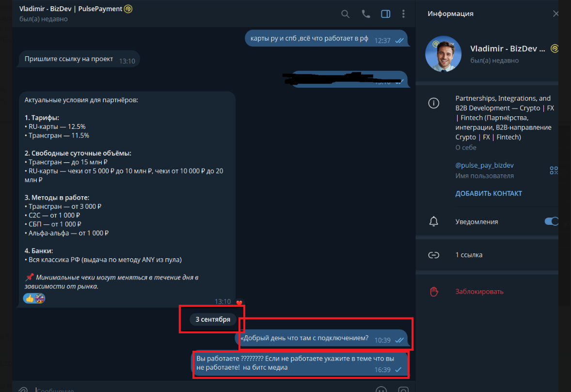Screen dimensions: 571x392
Task: Click the heart reaction on the message
Action: (x=239, y=302)
